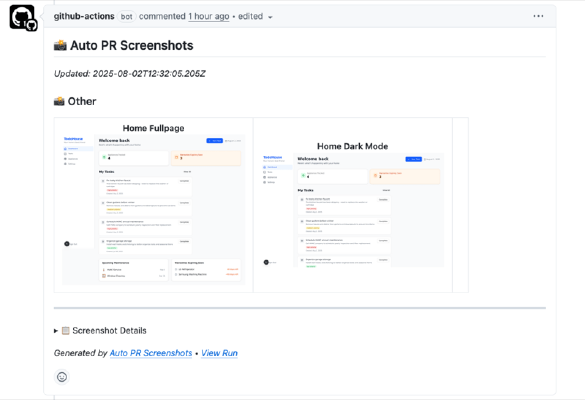This screenshot has height=400, width=585.
Task: Expand the Screenshot Details disclosure triangle
Action: pos(56,331)
